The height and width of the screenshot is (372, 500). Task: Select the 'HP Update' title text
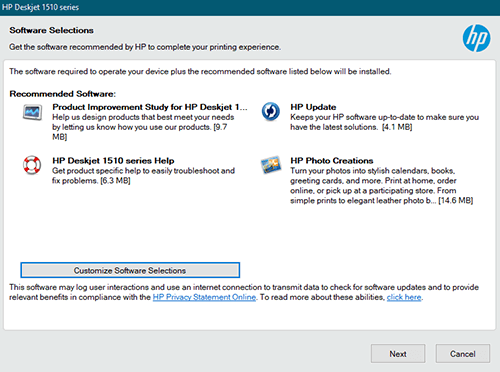coord(313,107)
